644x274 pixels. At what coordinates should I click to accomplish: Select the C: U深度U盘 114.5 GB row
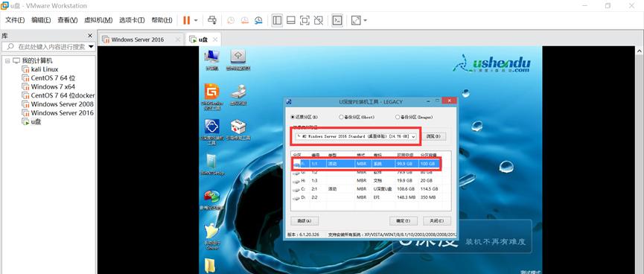(x=366, y=189)
